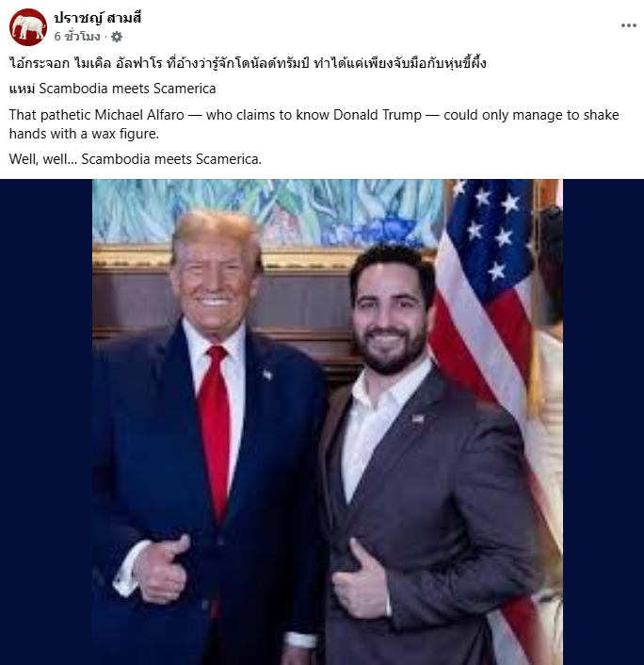
Task: Open the three-dot post options menu
Action: (628, 25)
